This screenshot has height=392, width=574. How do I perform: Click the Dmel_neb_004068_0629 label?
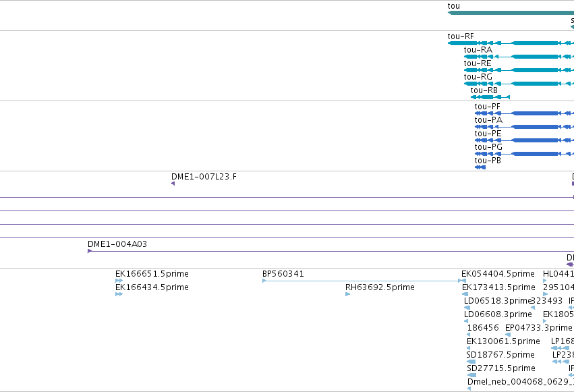coord(521,382)
